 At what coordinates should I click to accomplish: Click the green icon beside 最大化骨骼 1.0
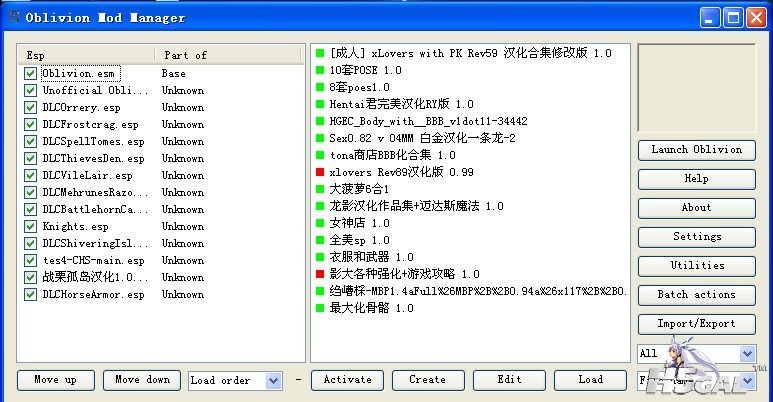pos(321,308)
